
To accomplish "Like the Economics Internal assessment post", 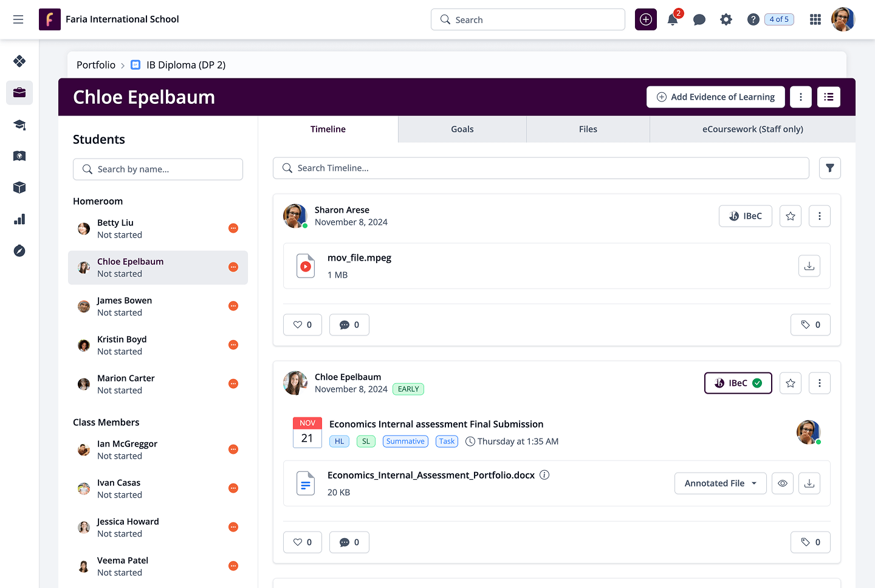I will click(x=303, y=542).
